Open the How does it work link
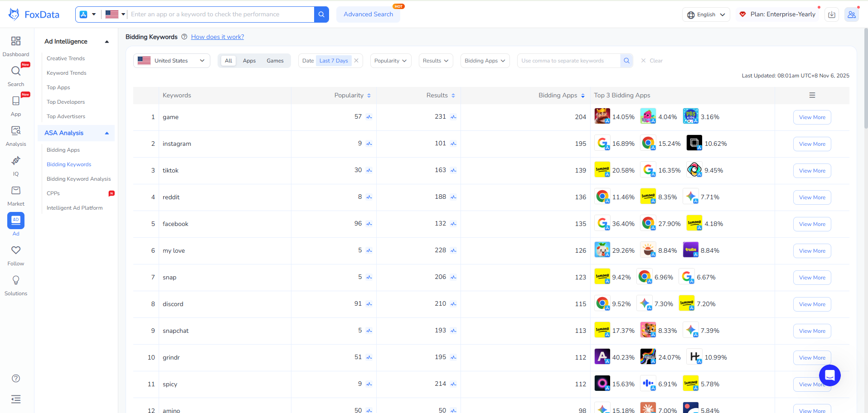 pos(217,37)
